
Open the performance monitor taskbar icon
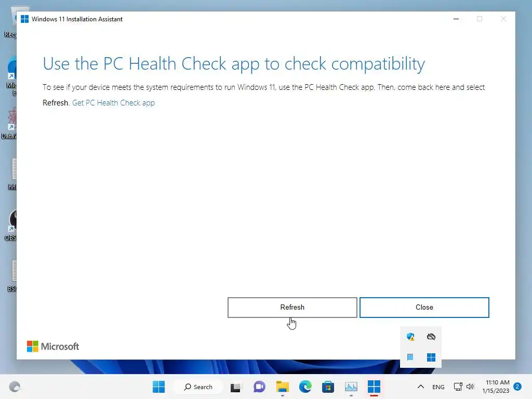click(x=351, y=387)
